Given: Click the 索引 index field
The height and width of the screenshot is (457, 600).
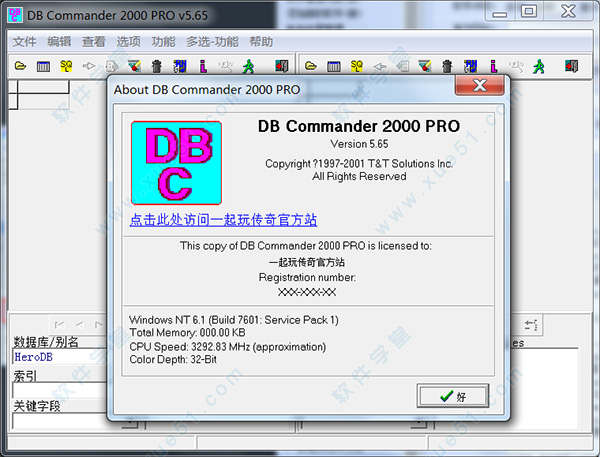Looking at the screenshot, I should click(x=59, y=390).
